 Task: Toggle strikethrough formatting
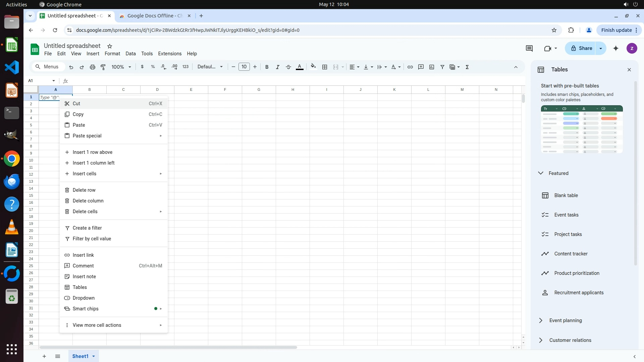(288, 67)
